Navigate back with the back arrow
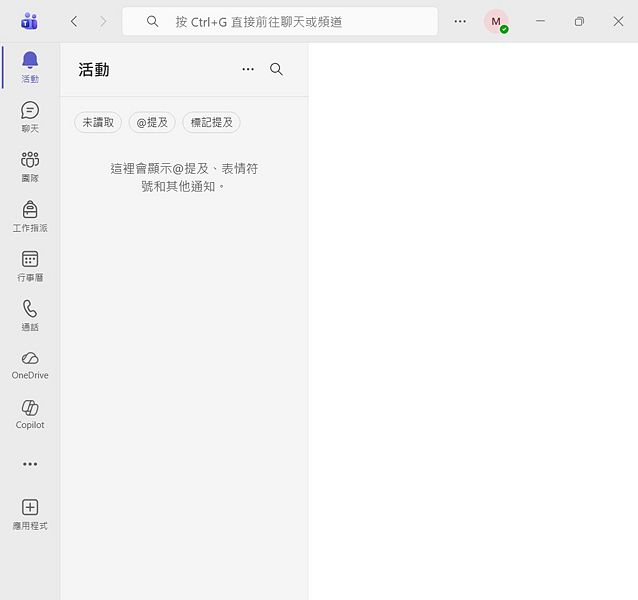The image size is (638, 600). [x=74, y=21]
